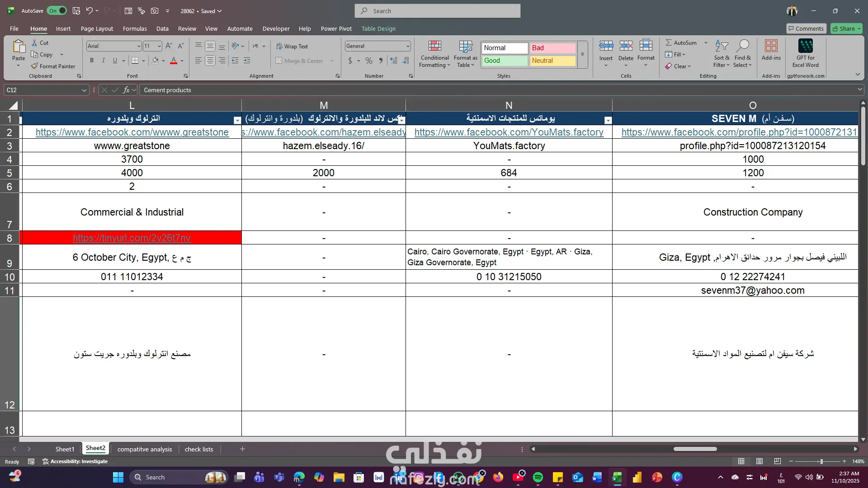This screenshot has height=488, width=868.
Task: Switch to Page Break Preview view
Action: pos(777,461)
